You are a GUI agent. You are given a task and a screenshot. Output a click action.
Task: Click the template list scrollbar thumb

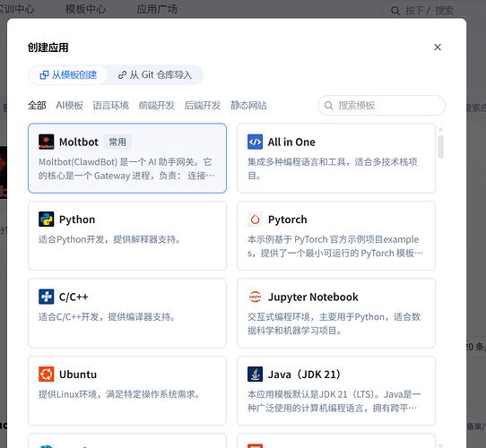coord(440,147)
